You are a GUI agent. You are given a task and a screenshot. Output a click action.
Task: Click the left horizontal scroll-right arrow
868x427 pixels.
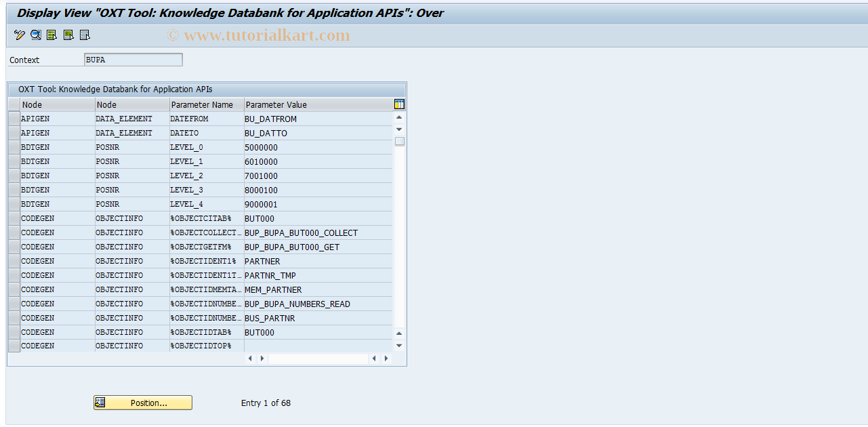point(262,359)
